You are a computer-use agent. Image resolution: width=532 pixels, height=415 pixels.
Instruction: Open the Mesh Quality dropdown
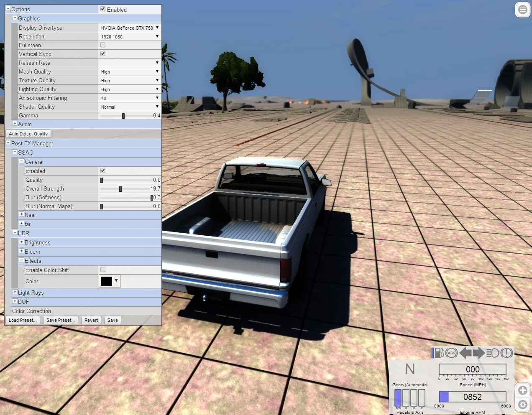pos(130,71)
